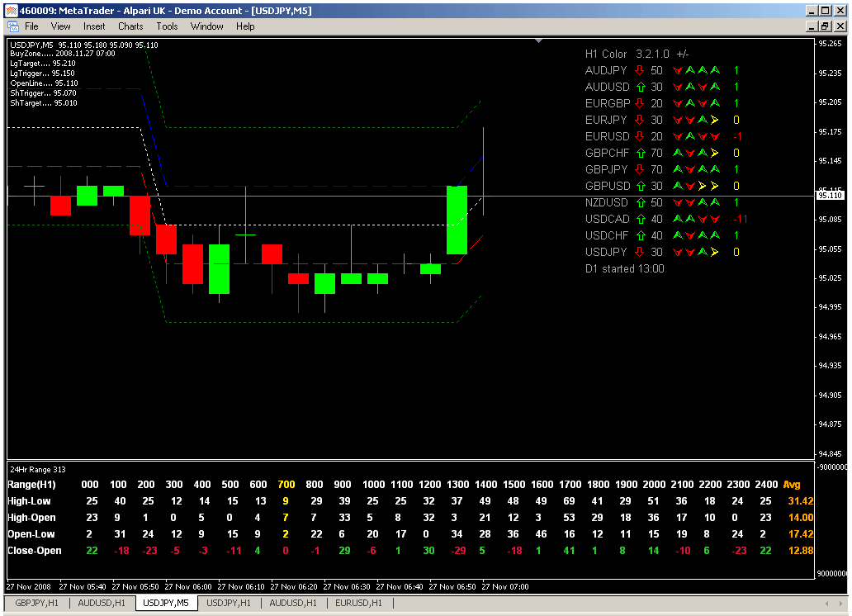Click the highlighted 700 hour column header
Image resolution: width=852 pixels, height=616 pixels.
click(286, 485)
